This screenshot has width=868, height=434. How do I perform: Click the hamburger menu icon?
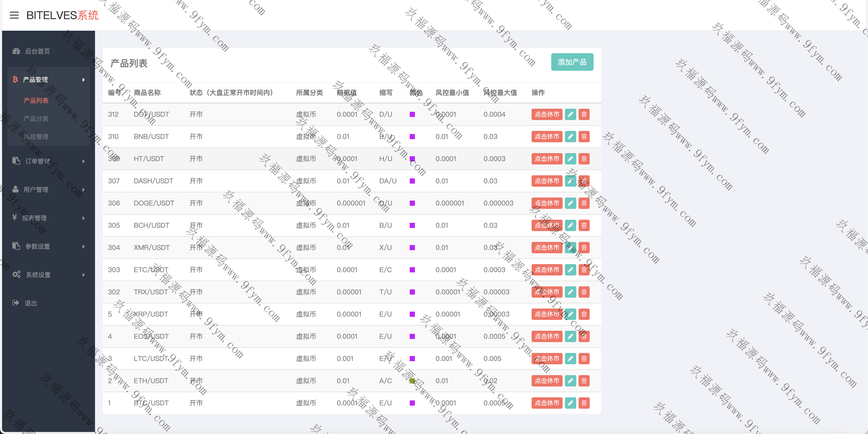(14, 15)
